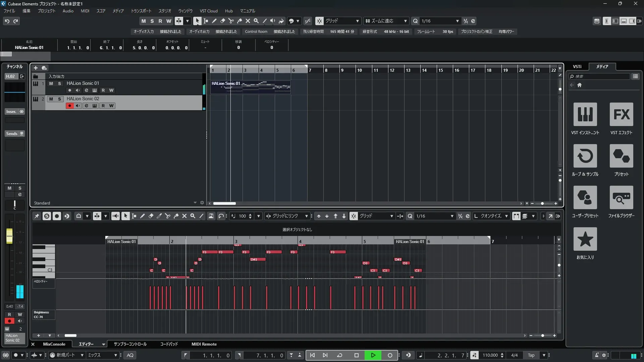Open the ズームに適応 grid type dropdown

(405, 21)
